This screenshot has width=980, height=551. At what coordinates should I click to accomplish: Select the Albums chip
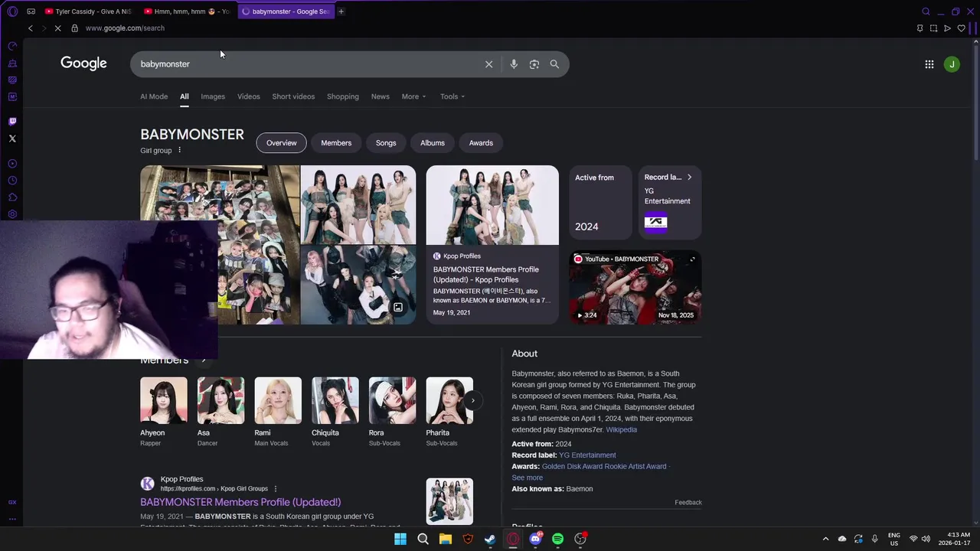pyautogui.click(x=433, y=143)
